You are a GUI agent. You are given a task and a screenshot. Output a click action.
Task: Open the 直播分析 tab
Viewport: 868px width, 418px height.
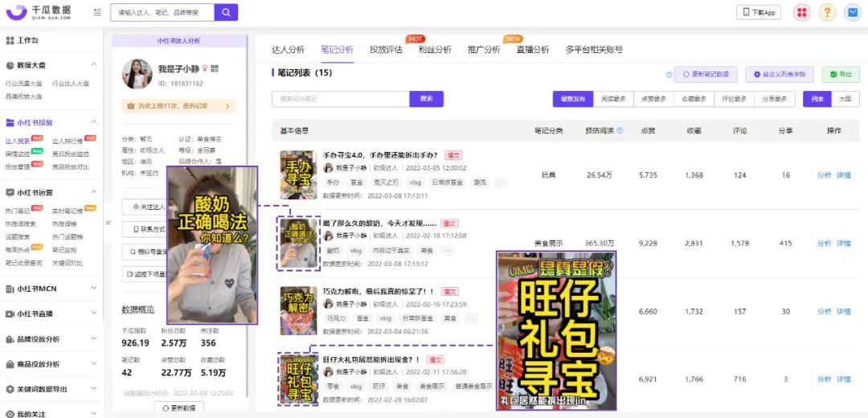point(533,49)
